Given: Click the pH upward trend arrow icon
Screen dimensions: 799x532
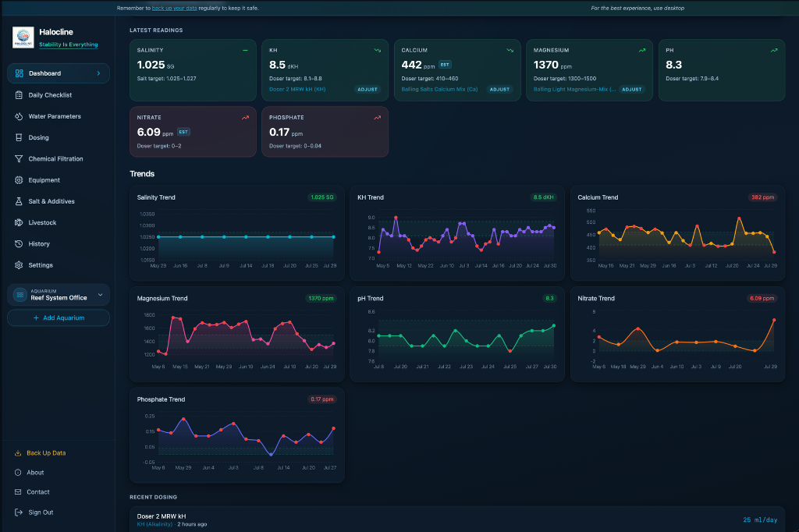Looking at the screenshot, I should coord(774,51).
